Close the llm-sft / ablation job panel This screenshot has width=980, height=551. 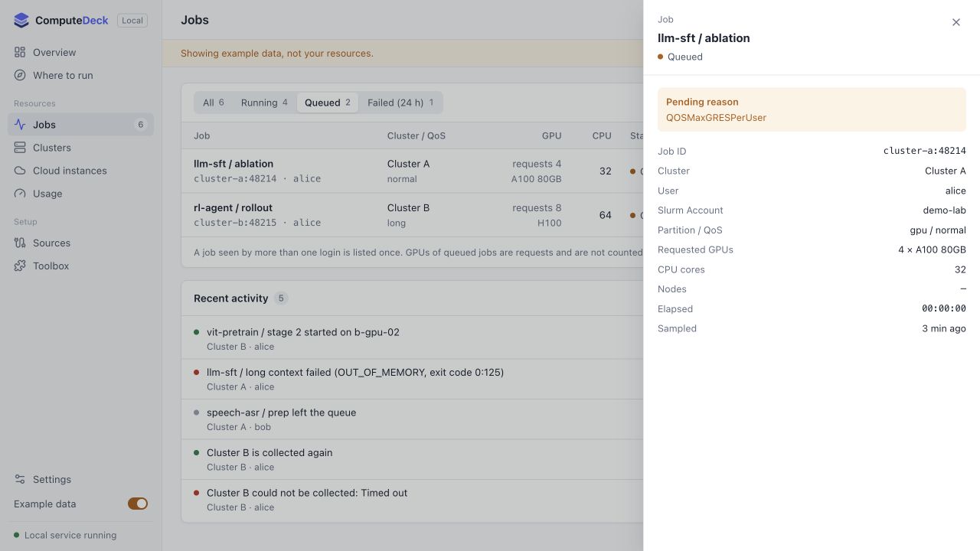tap(956, 22)
